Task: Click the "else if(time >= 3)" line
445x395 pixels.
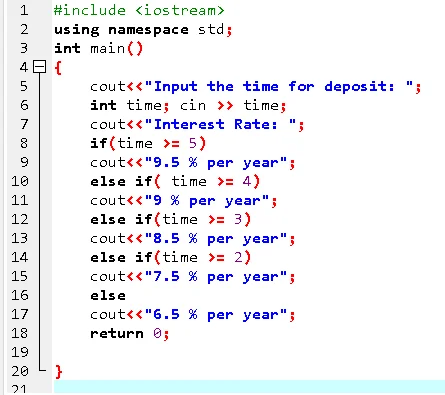Action: [x=171, y=220]
